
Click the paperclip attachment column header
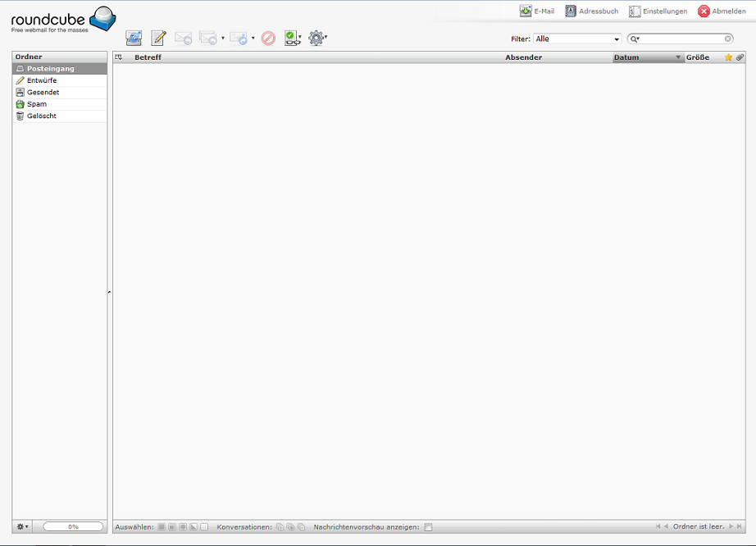click(740, 57)
